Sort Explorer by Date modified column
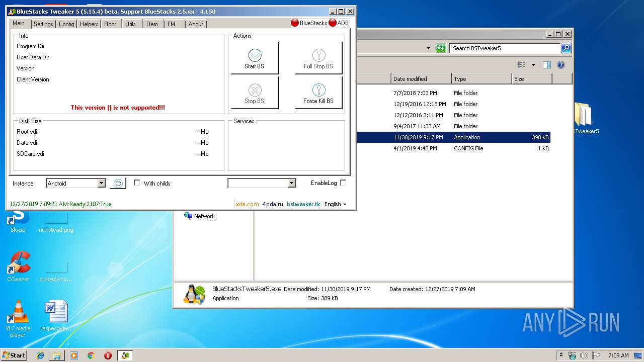 (x=421, y=79)
